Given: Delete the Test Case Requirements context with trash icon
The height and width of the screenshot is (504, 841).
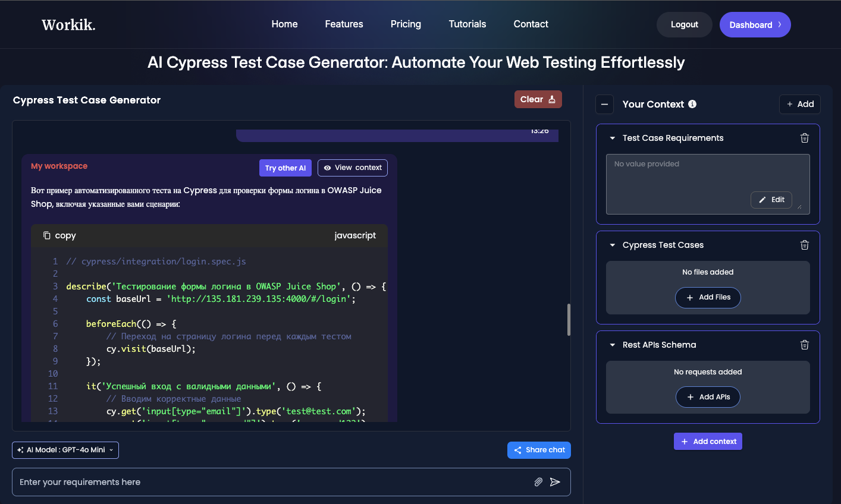Looking at the screenshot, I should pos(805,138).
